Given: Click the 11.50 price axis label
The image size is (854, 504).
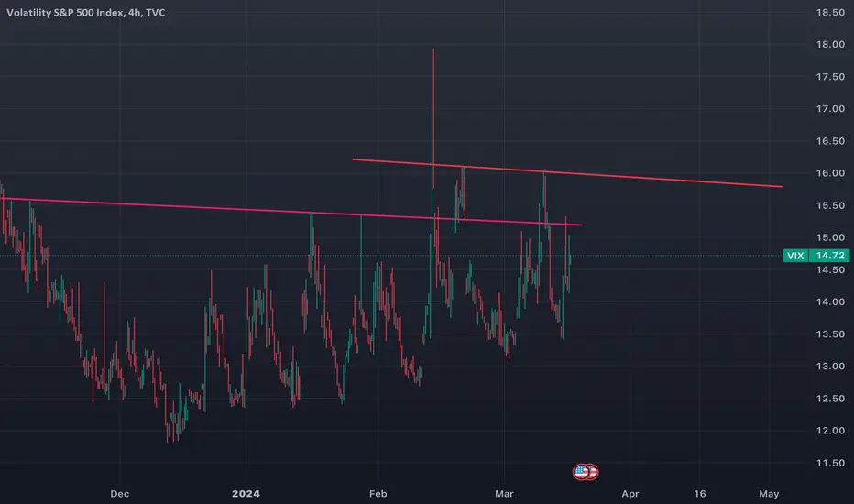Looking at the screenshot, I should tap(830, 463).
